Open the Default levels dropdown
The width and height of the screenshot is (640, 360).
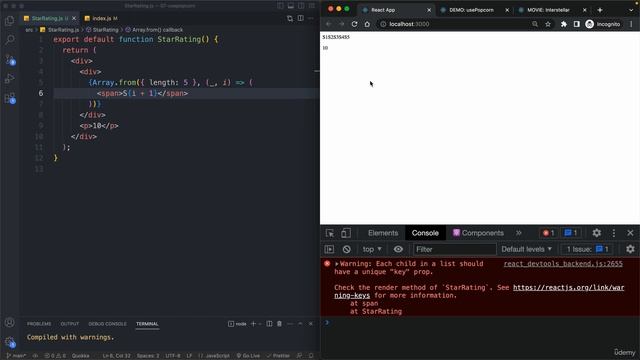pyautogui.click(x=526, y=249)
